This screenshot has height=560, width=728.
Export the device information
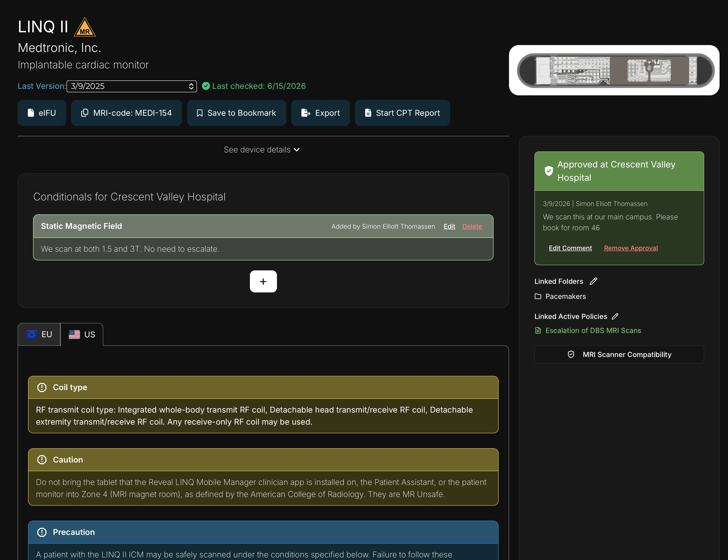[320, 113]
